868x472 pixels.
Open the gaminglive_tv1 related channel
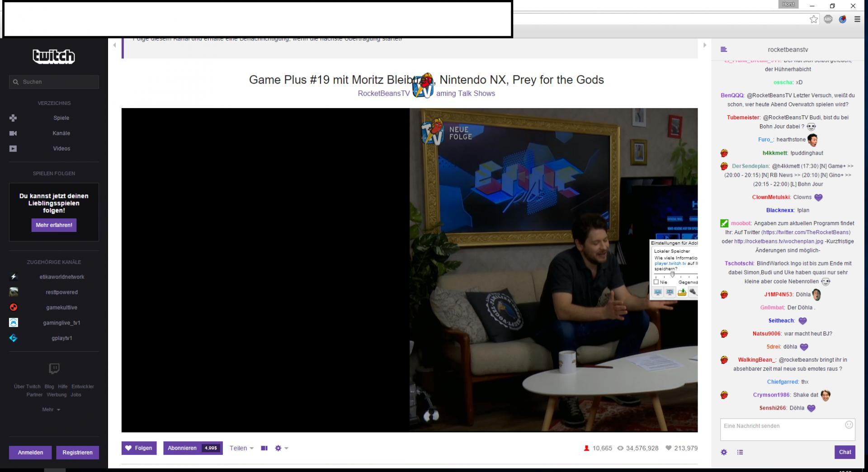[x=61, y=323]
